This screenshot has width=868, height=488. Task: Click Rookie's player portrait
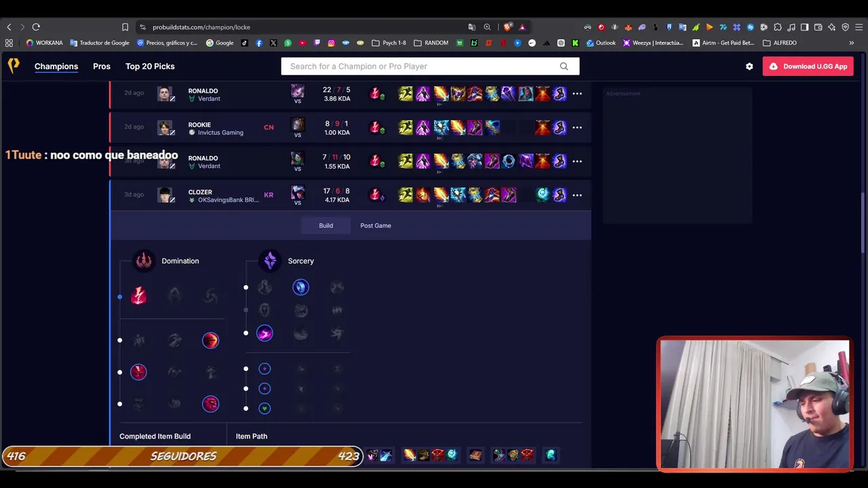point(165,127)
